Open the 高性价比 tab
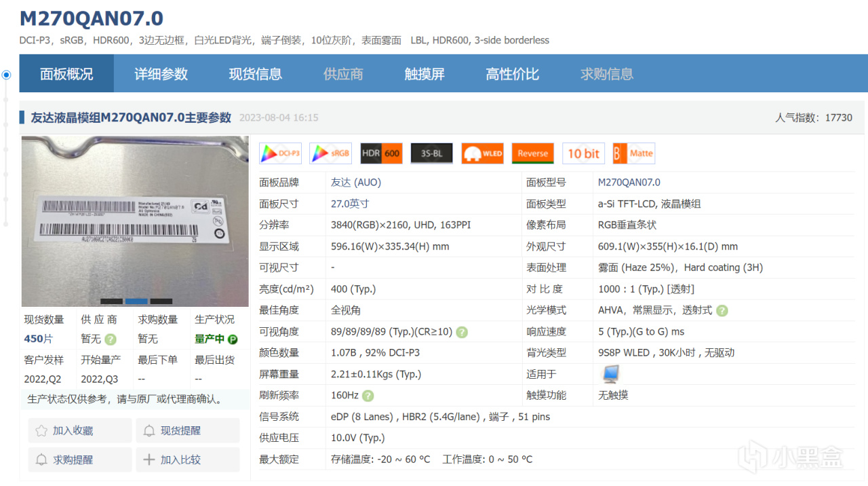 click(513, 74)
